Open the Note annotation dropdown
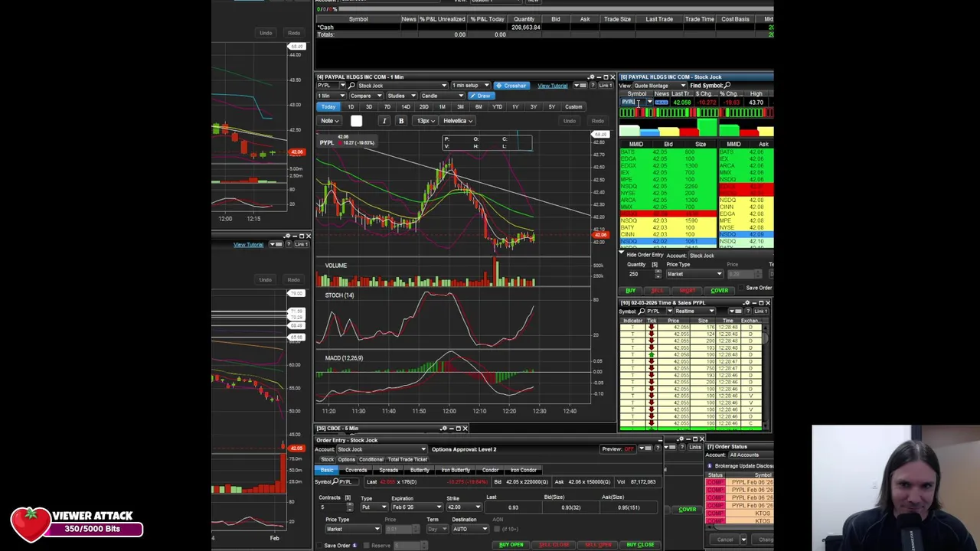 (x=329, y=121)
